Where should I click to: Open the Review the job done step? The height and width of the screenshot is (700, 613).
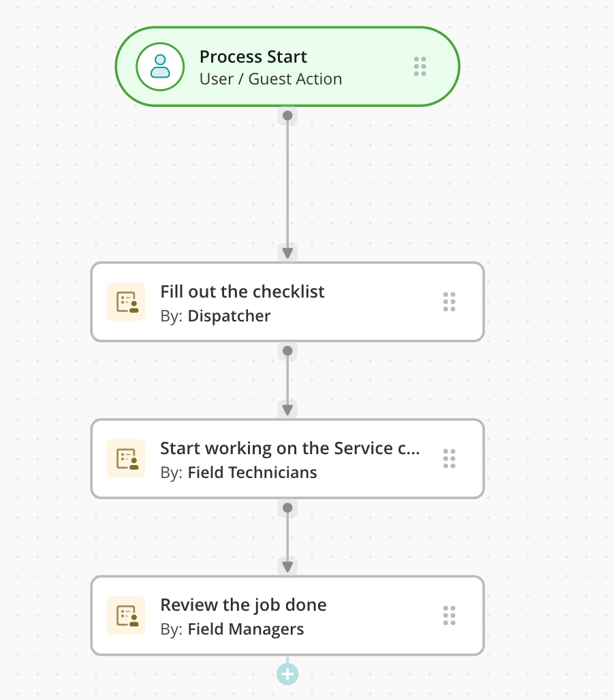point(243,605)
